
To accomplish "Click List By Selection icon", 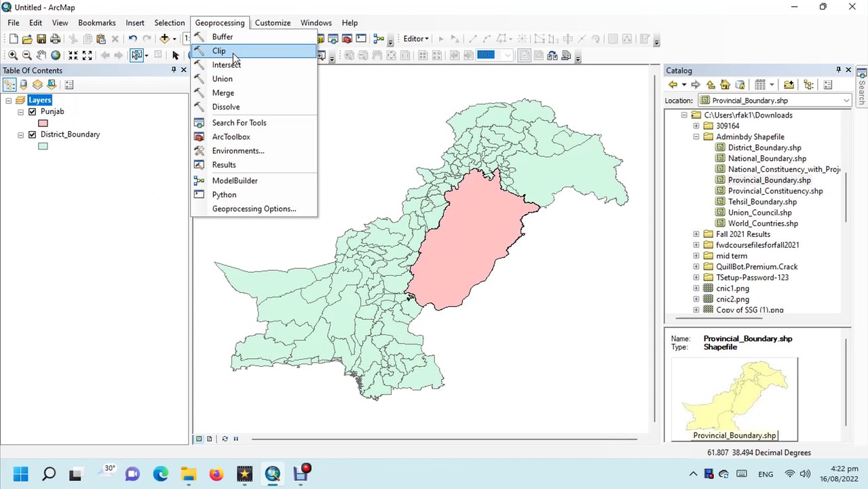I will [x=51, y=85].
